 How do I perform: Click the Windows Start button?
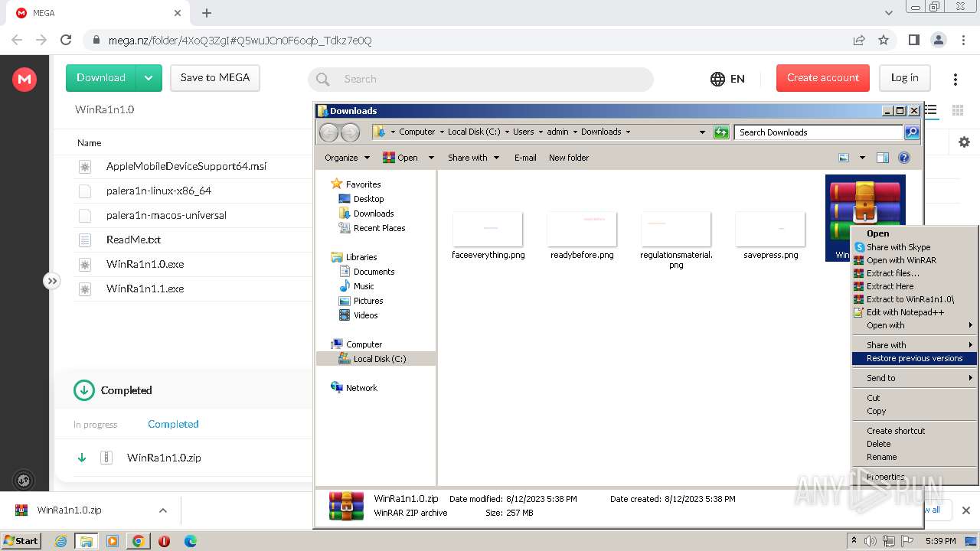coord(21,541)
